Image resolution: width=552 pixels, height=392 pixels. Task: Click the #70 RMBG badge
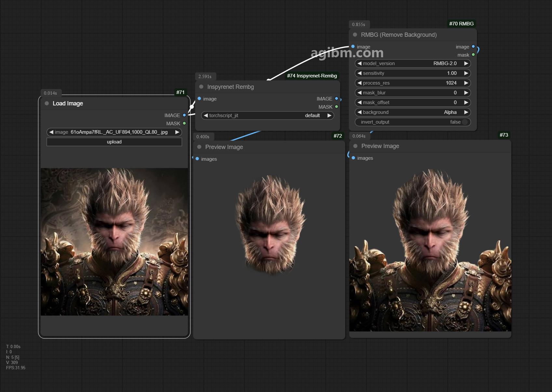[461, 24]
